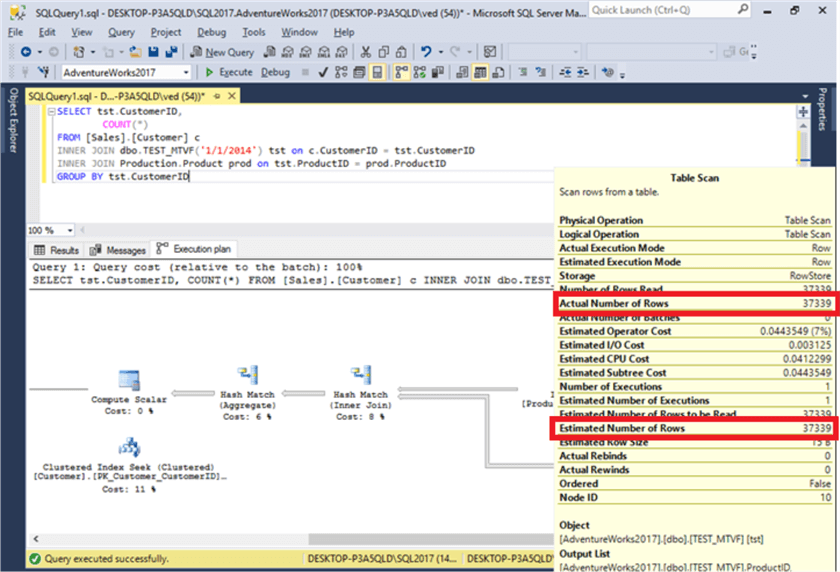Screen dimensions: 840x572
Task: Click the Debug toolbar button
Action: click(x=275, y=72)
